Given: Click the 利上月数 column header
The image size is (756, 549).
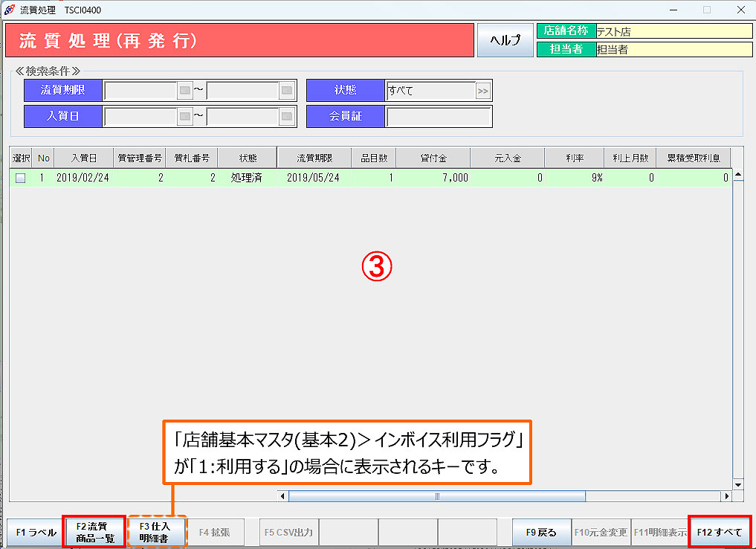Looking at the screenshot, I should [630, 158].
